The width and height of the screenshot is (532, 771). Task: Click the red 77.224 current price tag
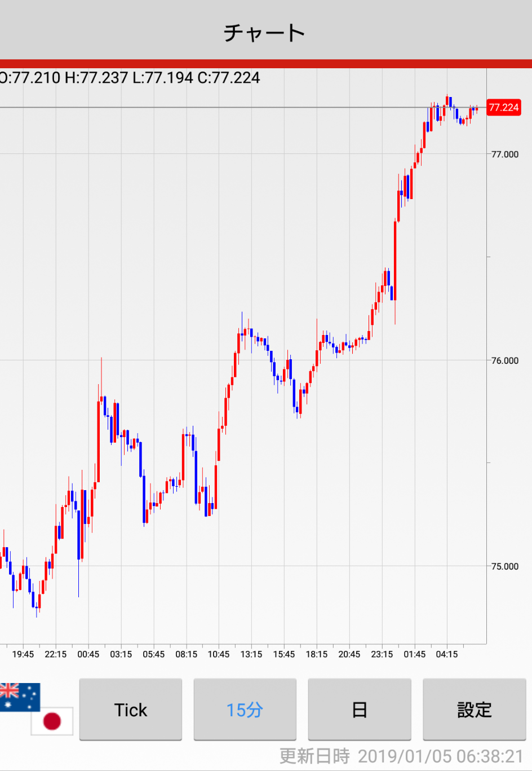point(503,108)
